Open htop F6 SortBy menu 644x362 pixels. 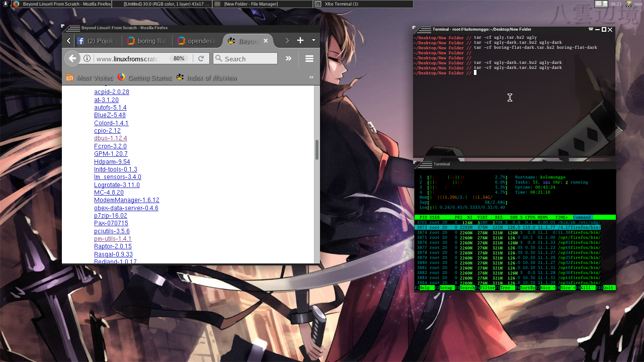point(525,288)
